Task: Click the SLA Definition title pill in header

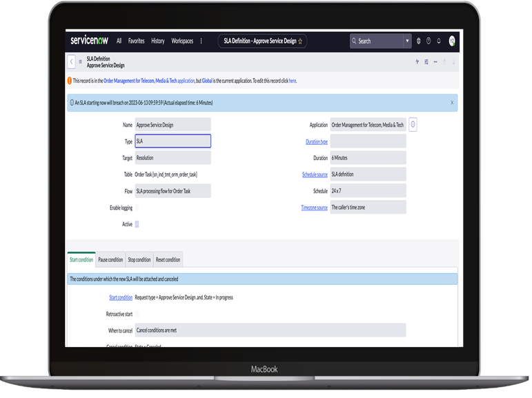Action: click(262, 41)
